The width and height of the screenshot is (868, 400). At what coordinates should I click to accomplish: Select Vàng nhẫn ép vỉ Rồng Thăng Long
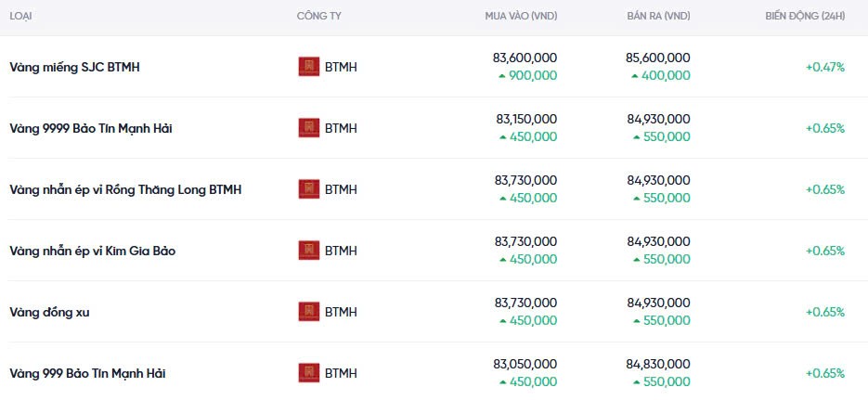124,189
